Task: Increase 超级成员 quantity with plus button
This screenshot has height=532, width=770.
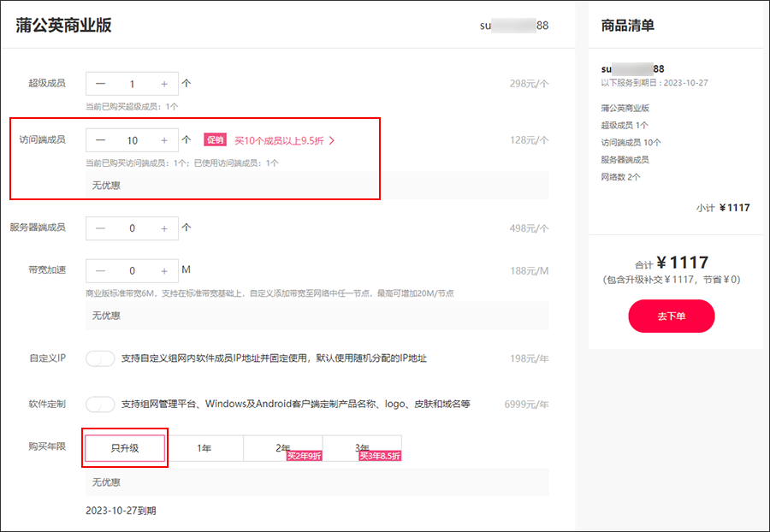Action: pyautogui.click(x=164, y=84)
